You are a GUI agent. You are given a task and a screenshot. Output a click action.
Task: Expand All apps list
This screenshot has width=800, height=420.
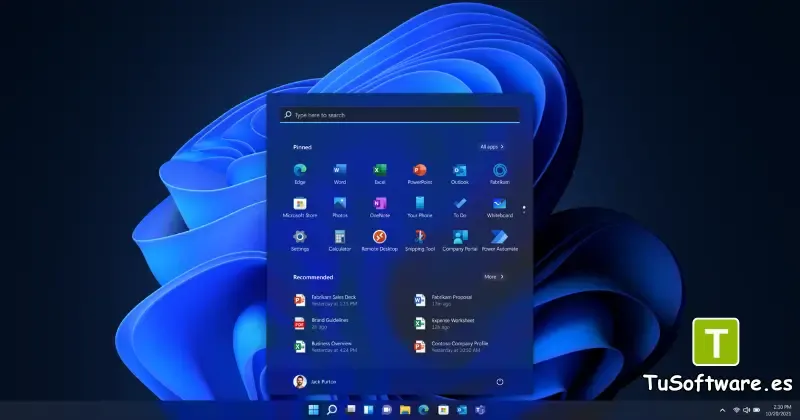492,147
